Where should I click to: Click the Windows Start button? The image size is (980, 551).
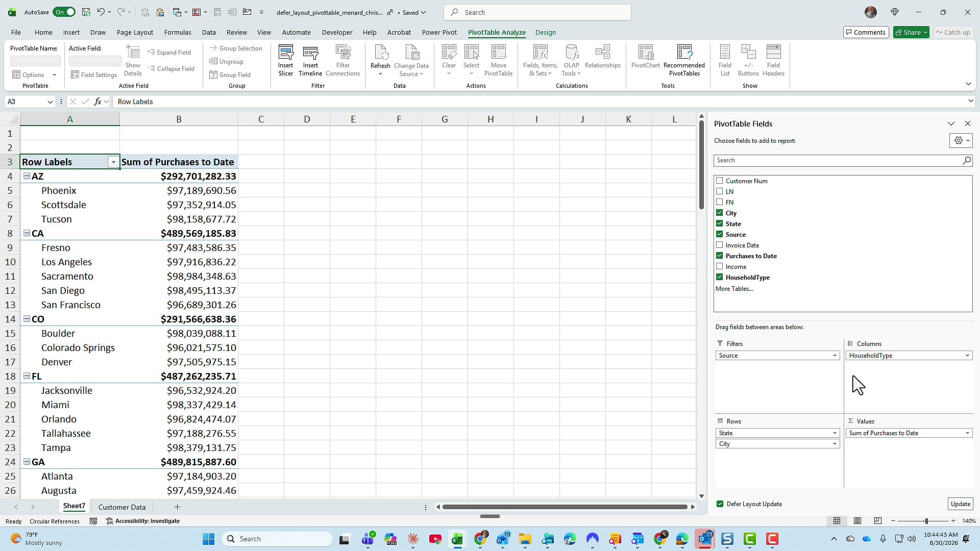(208, 539)
